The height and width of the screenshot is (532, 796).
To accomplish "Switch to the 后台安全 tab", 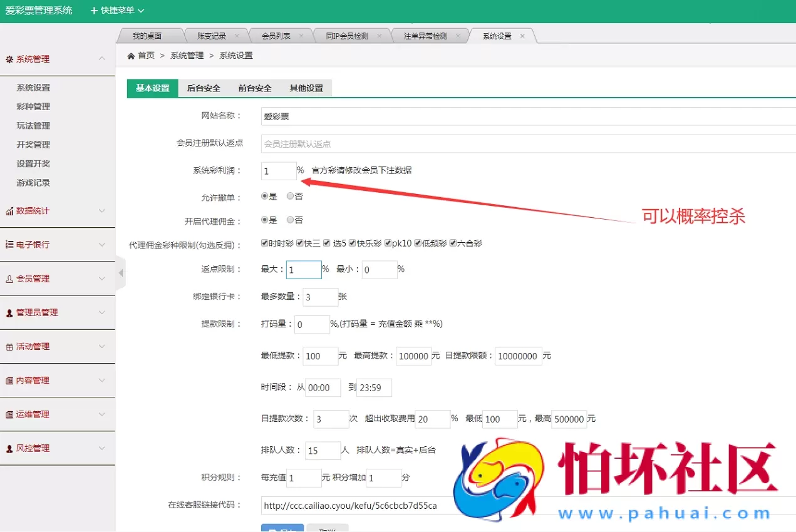I will 203,88.
